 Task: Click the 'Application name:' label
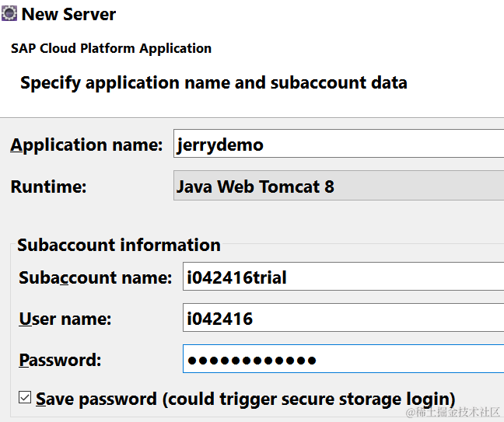pyautogui.click(x=86, y=145)
